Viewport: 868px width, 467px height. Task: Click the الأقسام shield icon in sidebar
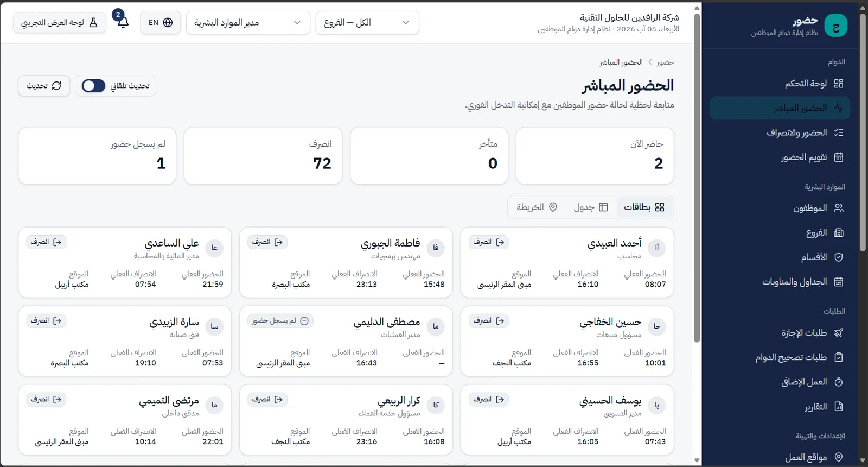click(839, 257)
